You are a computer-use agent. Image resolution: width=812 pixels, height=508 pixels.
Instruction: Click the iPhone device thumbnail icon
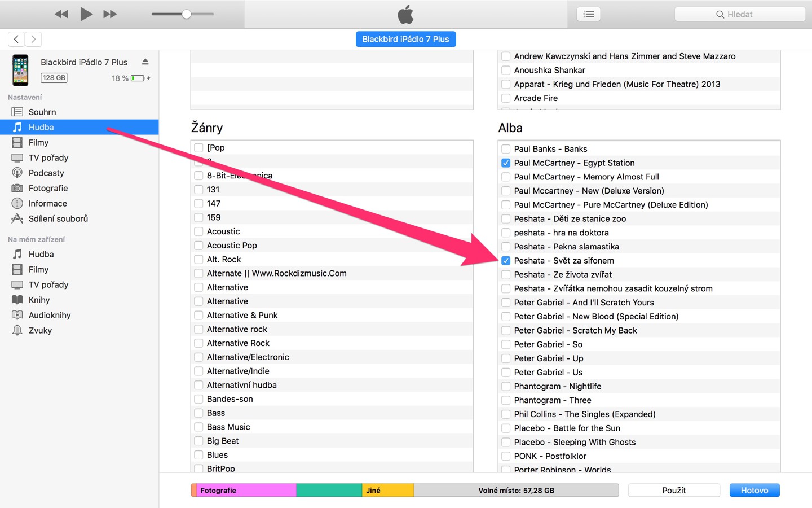20,70
